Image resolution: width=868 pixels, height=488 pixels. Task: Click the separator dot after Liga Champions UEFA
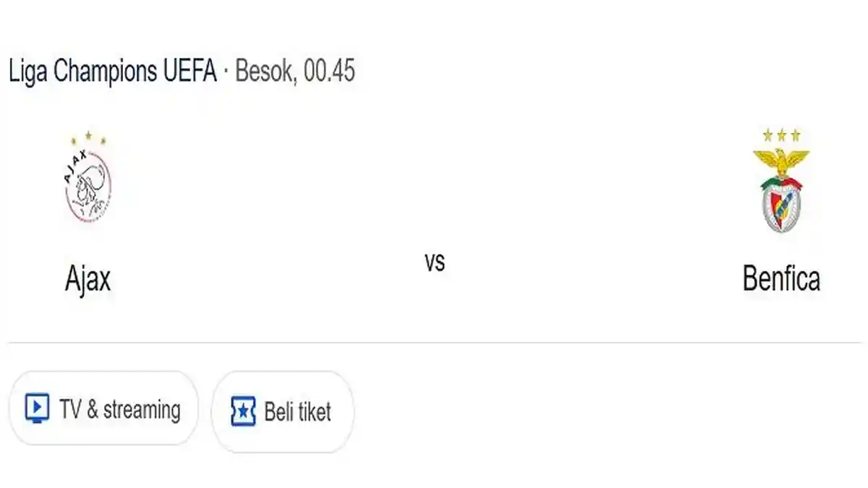225,71
